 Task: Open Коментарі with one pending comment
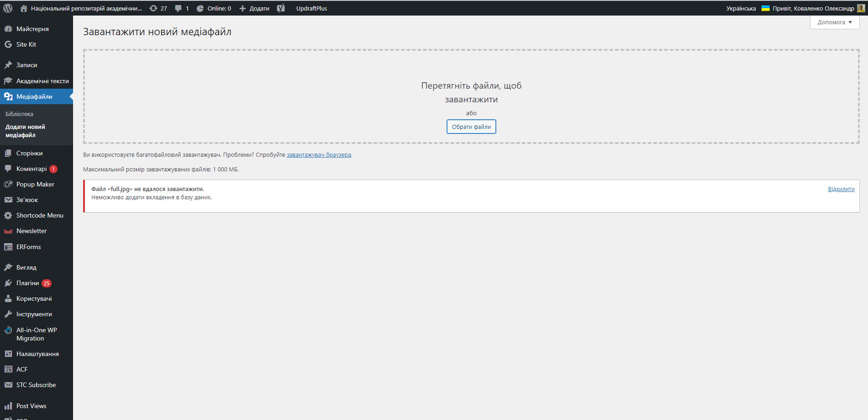point(31,169)
